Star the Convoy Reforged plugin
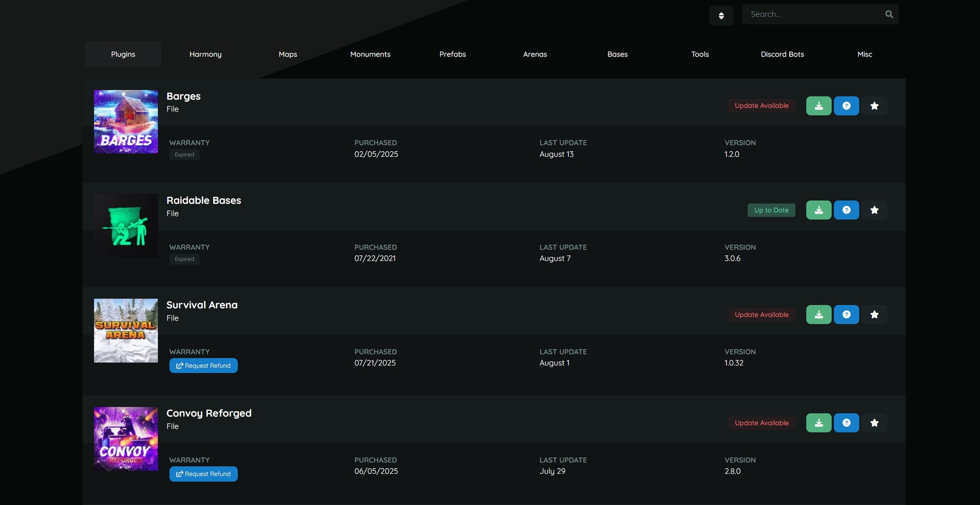The image size is (980, 505). [x=874, y=423]
